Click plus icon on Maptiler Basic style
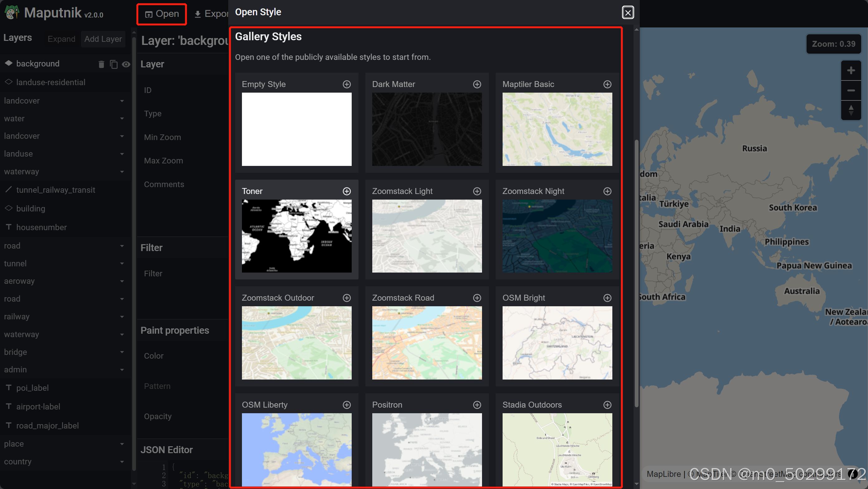 [x=607, y=84]
